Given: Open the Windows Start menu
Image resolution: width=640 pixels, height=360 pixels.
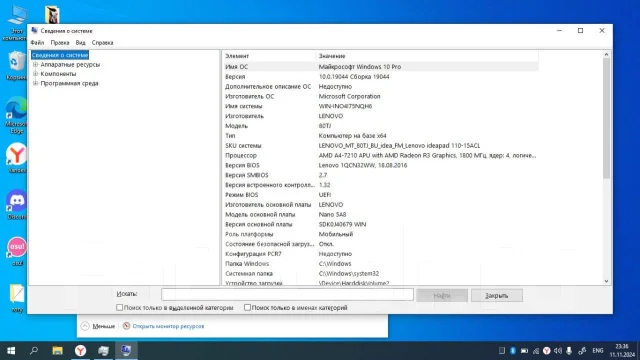Looking at the screenshot, I should (x=11, y=351).
